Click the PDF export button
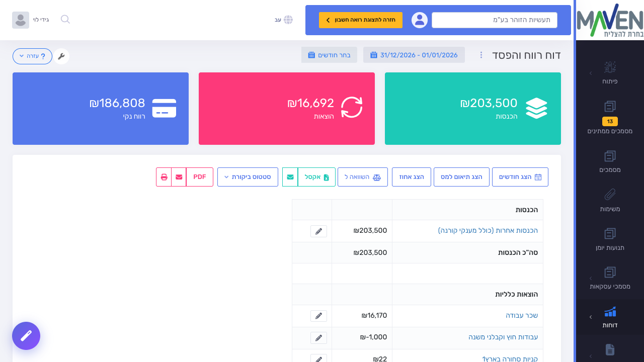644x362 pixels. point(200,177)
